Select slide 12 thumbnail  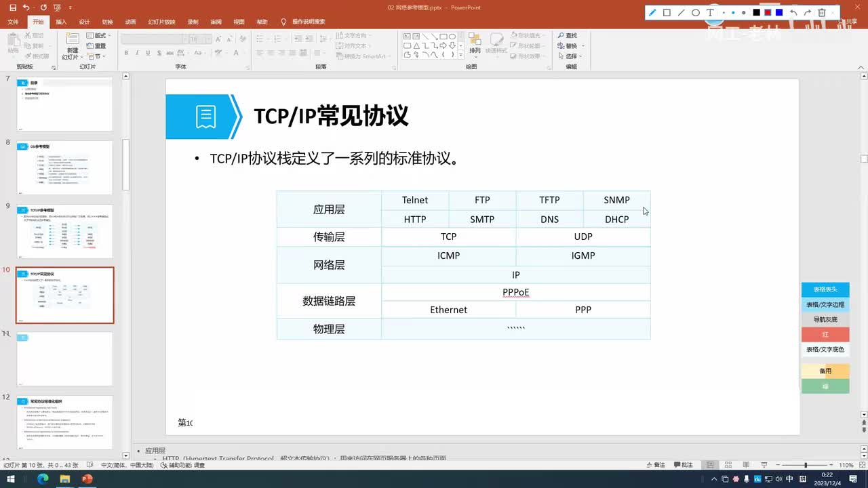click(x=64, y=422)
